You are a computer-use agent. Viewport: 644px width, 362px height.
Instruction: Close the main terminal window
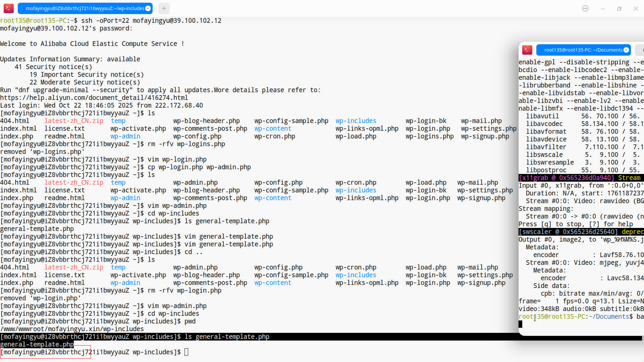pyautogui.click(x=636, y=9)
